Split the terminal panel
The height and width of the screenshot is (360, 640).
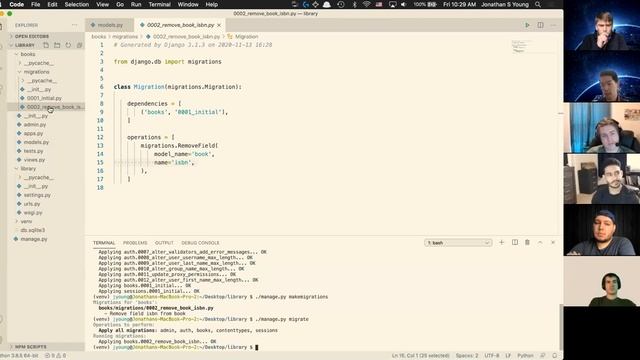click(515, 242)
